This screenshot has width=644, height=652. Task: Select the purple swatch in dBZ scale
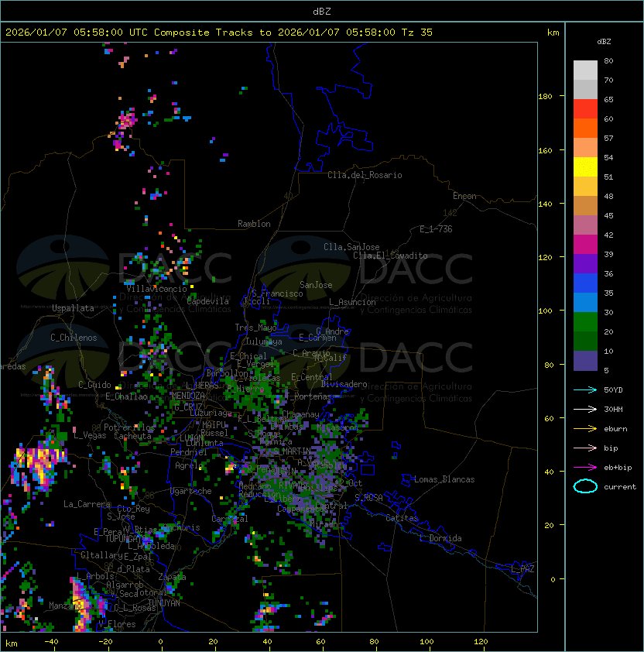click(x=585, y=263)
